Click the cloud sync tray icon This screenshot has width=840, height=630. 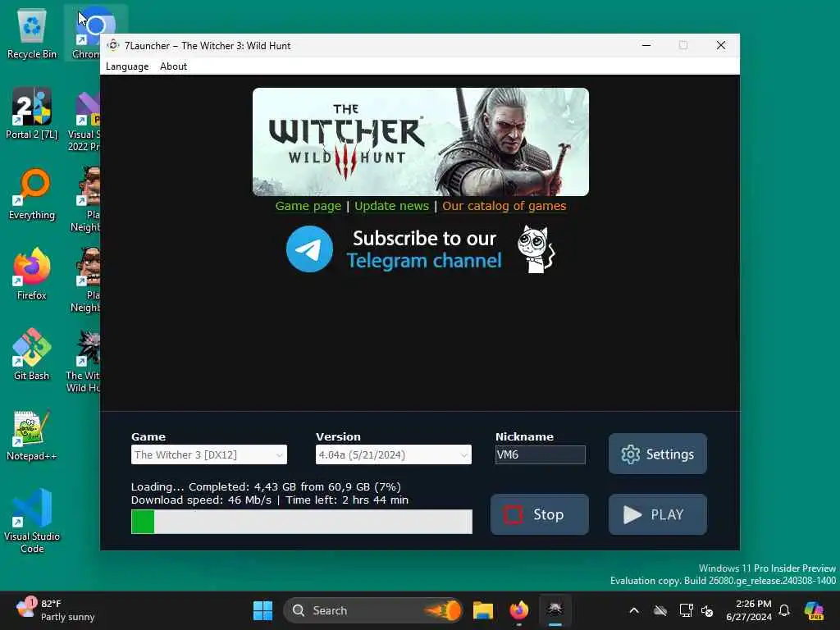660,610
